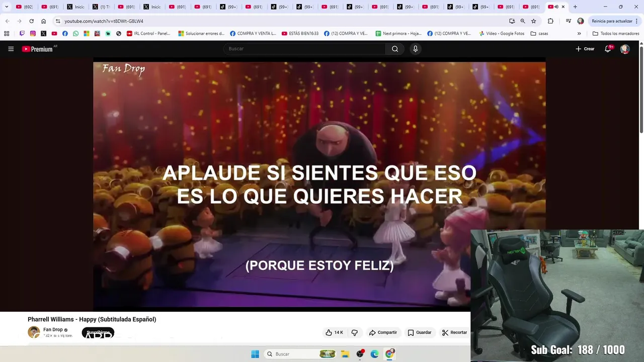Open the YouTube bookmark icon in bookmarks bar
644x362 pixels.
click(x=54, y=34)
